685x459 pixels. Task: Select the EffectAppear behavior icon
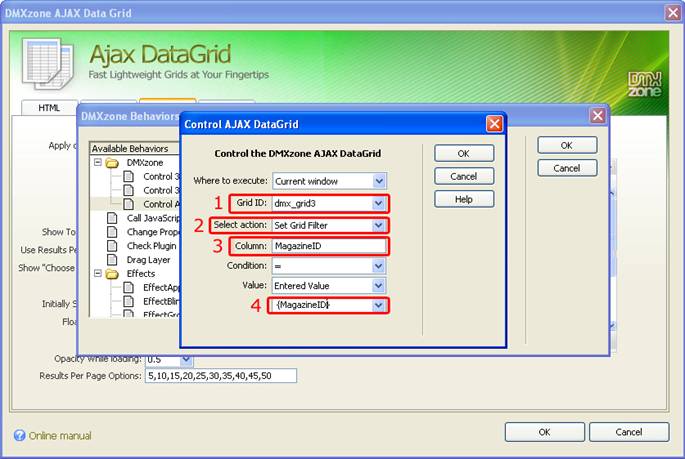[x=128, y=287]
